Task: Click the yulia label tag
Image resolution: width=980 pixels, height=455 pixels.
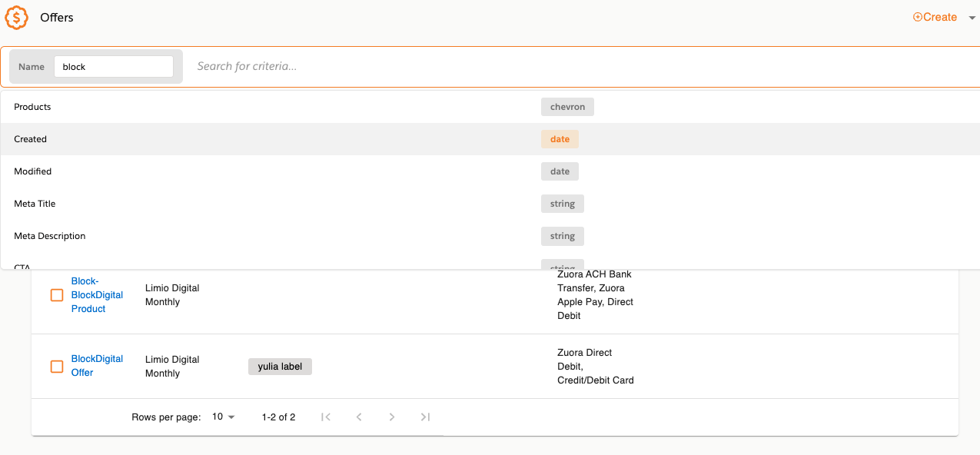Action: pyautogui.click(x=280, y=367)
